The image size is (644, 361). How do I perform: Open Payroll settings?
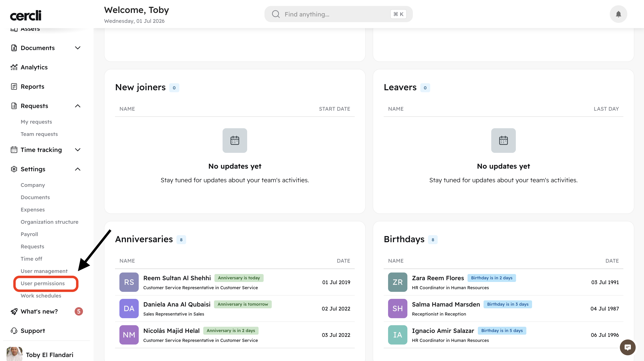point(29,234)
